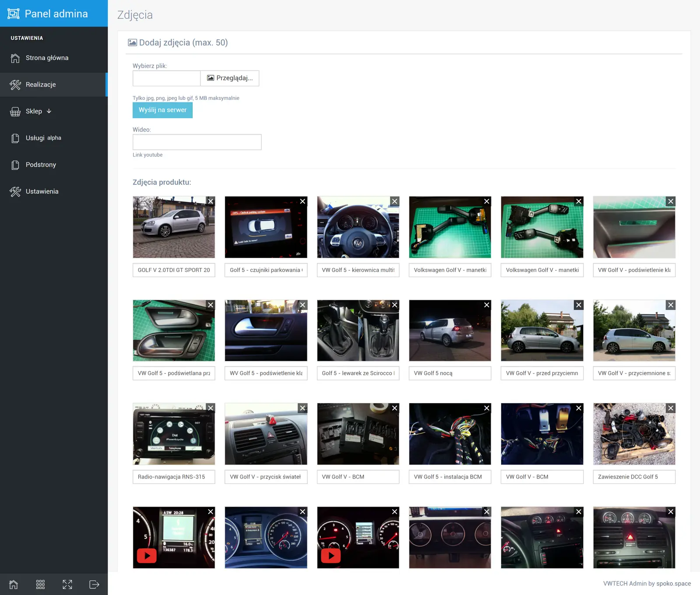The width and height of the screenshot is (700, 595).
Task: Click the Przeglądaj... file browse button
Action: coord(230,78)
